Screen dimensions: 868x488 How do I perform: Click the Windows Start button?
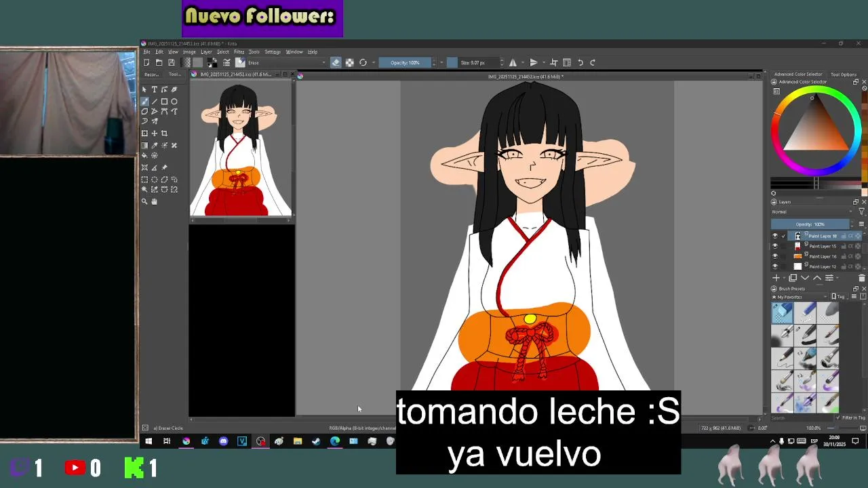coord(148,441)
